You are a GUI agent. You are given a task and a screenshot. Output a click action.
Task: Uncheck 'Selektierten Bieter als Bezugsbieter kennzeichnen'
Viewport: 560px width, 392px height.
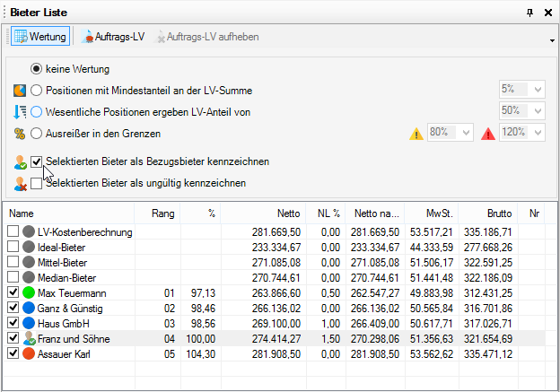pos(36,161)
